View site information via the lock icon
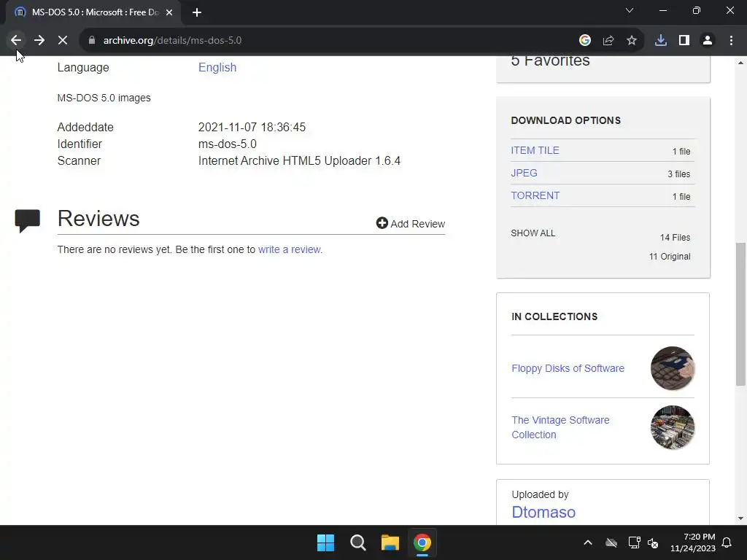Screen dimensions: 747x560 [92, 41]
